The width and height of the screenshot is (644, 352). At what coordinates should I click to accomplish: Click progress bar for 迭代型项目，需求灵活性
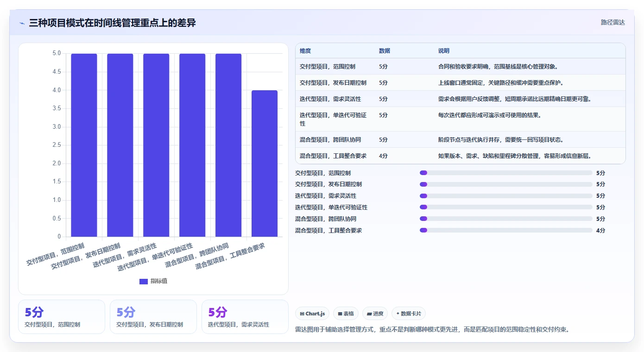(506, 196)
